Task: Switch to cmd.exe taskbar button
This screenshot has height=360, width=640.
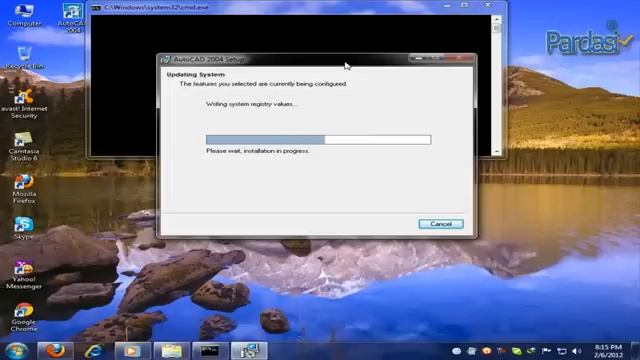Action: [210, 351]
